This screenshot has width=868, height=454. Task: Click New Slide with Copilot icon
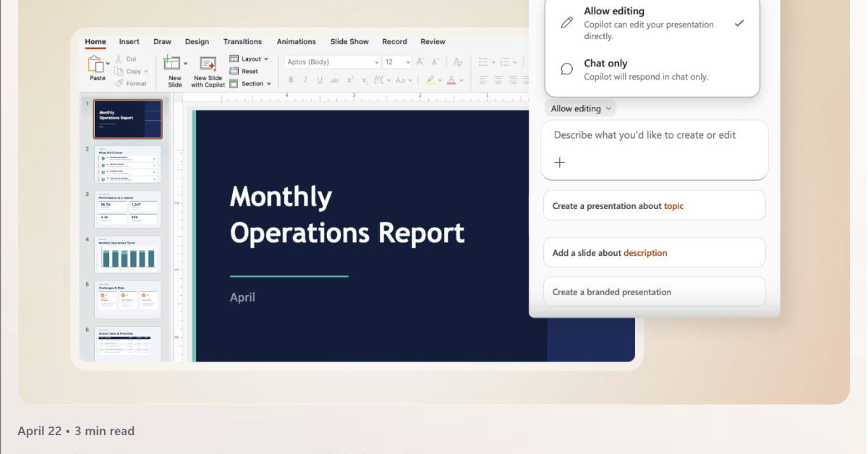208,64
